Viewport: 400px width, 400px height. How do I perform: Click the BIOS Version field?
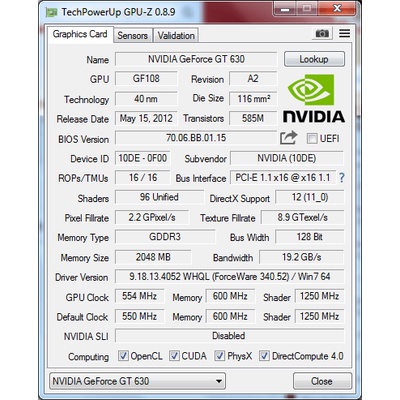coord(196,138)
